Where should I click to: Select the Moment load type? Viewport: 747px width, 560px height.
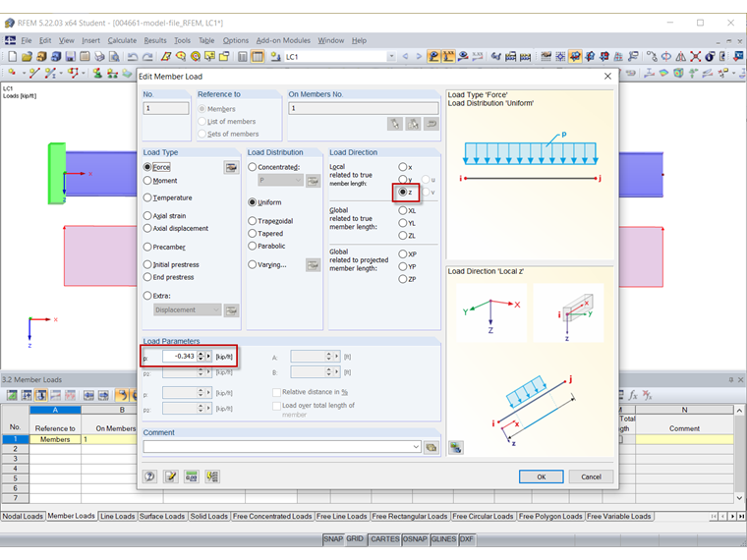[x=147, y=181]
